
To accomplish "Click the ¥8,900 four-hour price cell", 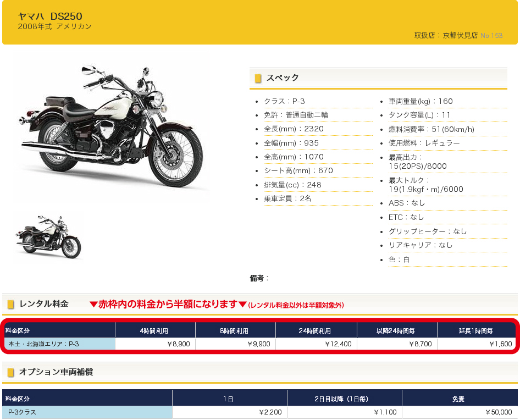I will click(x=155, y=344).
